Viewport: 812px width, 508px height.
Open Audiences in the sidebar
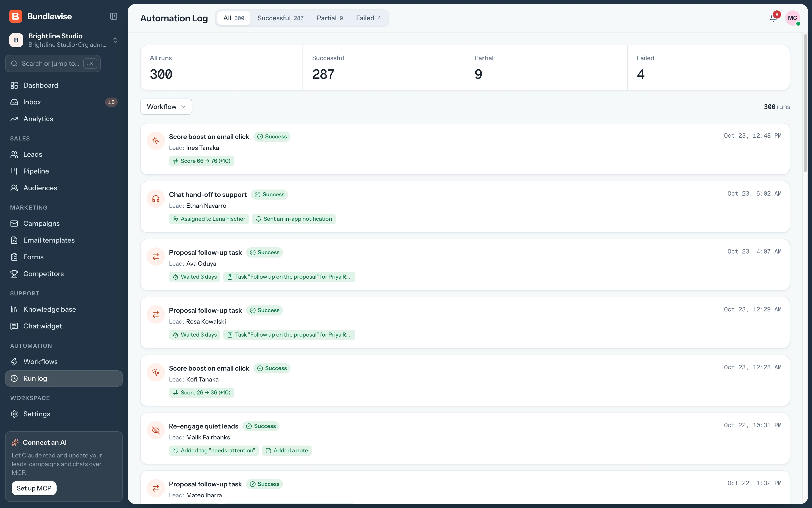64,188
